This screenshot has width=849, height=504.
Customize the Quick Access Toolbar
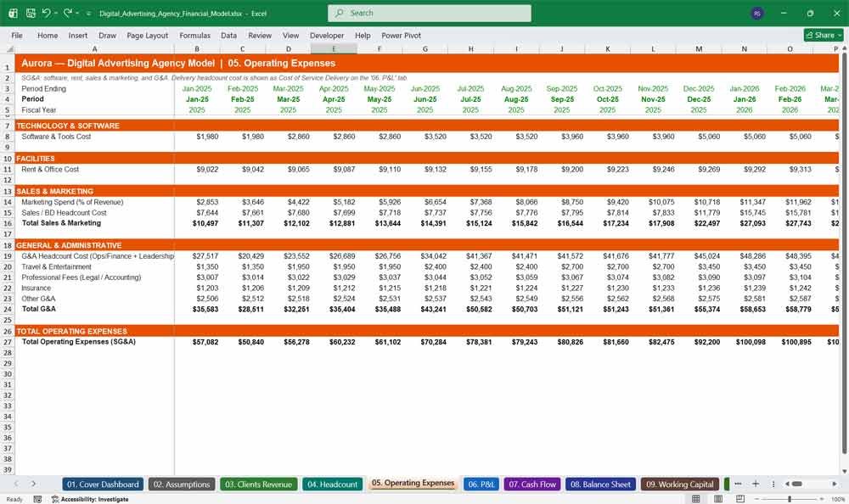[x=88, y=13]
